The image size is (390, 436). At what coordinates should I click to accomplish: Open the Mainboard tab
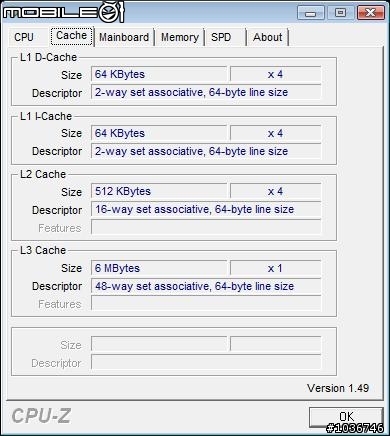pyautogui.click(x=124, y=37)
